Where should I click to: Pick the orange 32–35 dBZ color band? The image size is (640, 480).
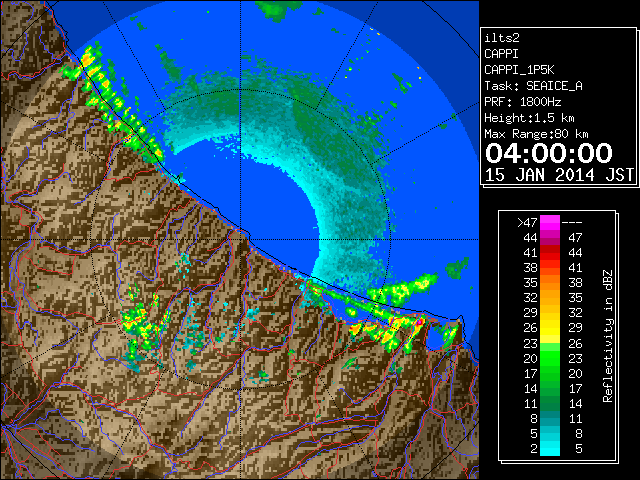coord(550,298)
